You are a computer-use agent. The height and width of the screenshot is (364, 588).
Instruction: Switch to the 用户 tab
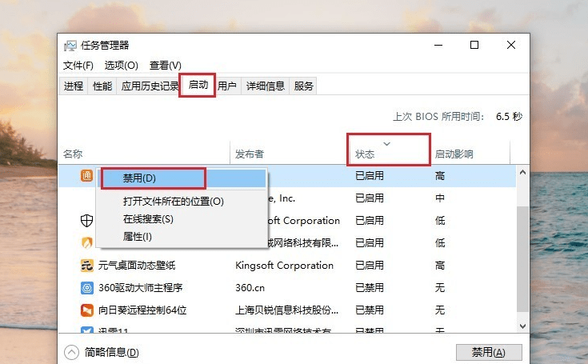[x=227, y=86]
